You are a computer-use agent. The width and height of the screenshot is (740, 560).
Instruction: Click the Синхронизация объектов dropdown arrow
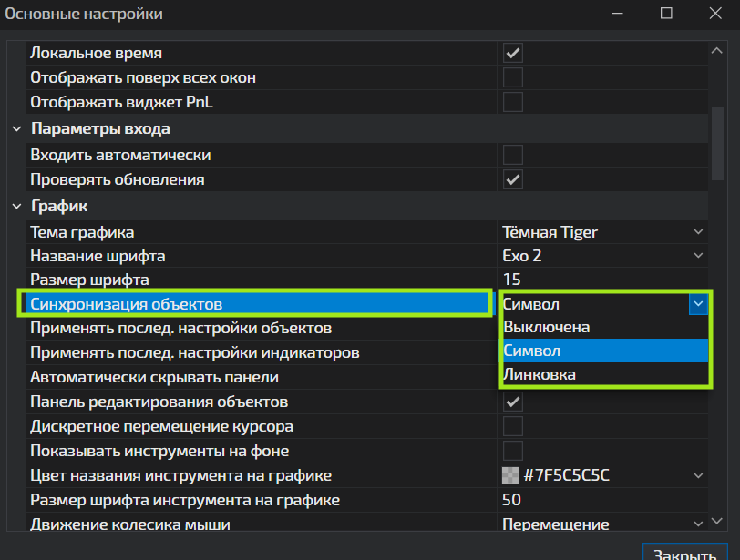tap(698, 304)
